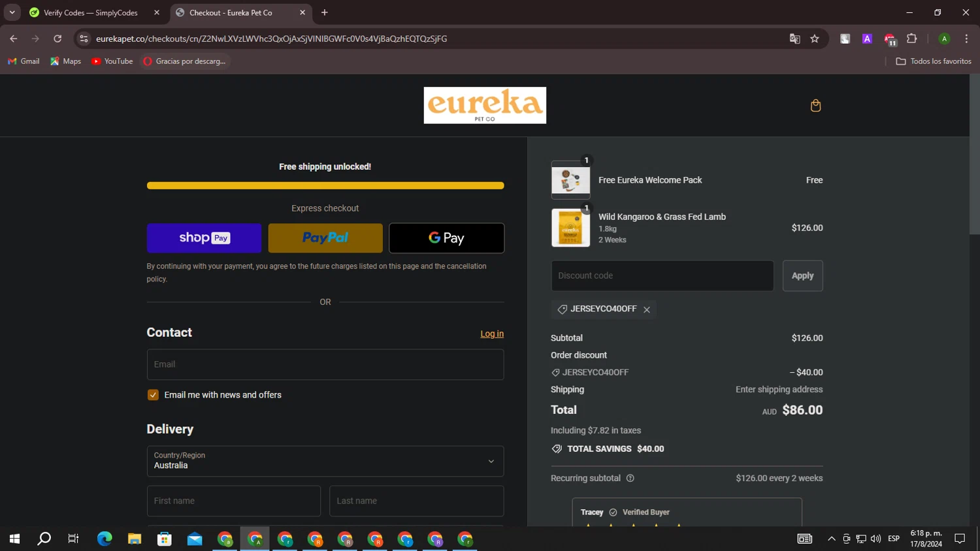Click the Last name field
The image size is (980, 551).
pos(417,501)
